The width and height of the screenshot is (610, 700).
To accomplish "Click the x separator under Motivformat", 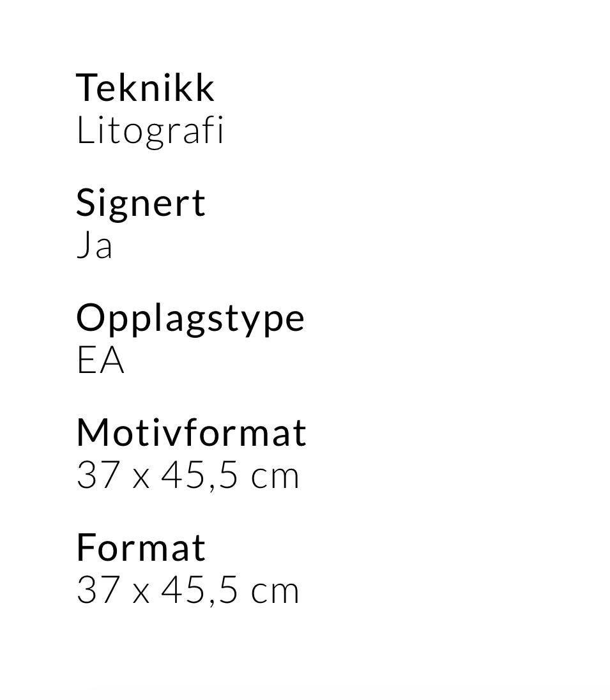I will (x=141, y=478).
